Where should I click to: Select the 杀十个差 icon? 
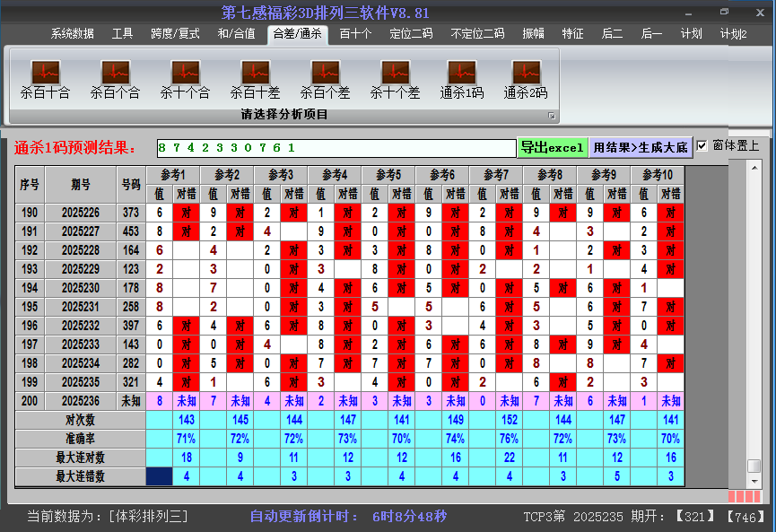(x=395, y=77)
